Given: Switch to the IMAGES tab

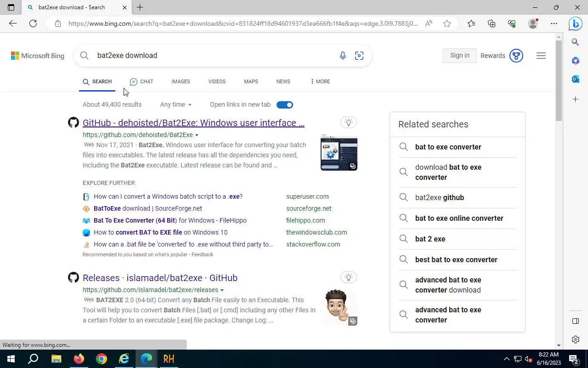Looking at the screenshot, I should pyautogui.click(x=181, y=81).
